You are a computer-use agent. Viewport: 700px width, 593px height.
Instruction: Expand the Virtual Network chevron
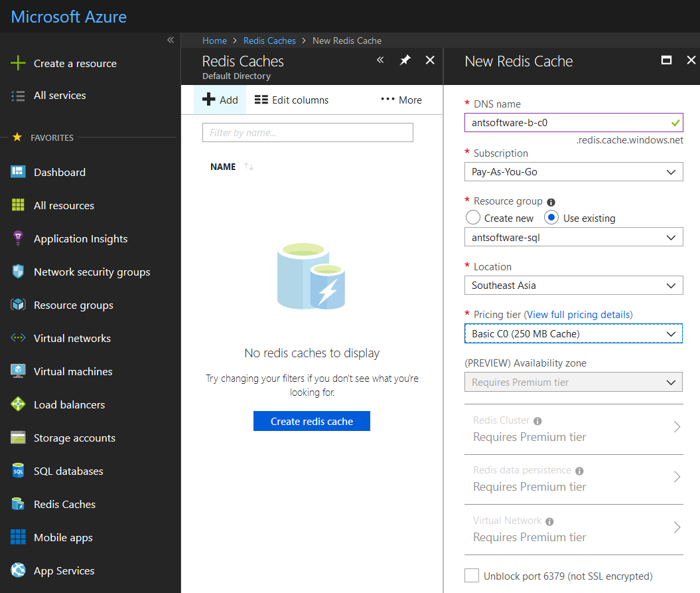(x=677, y=527)
